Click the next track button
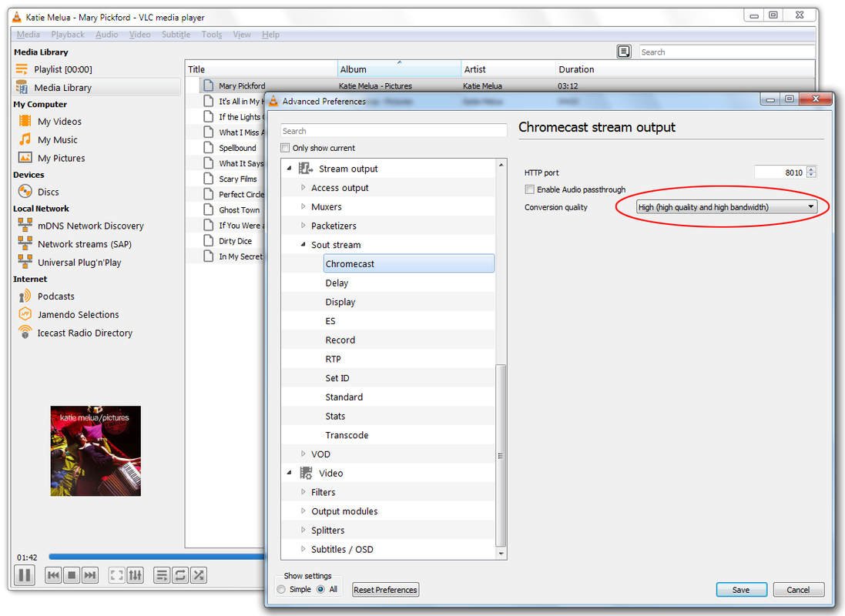The width and height of the screenshot is (845, 616). click(x=90, y=576)
